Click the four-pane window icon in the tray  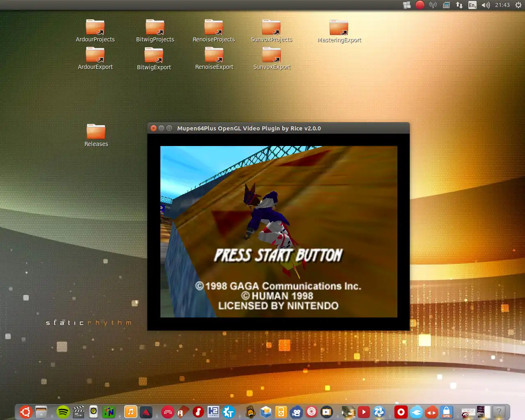[407, 5]
